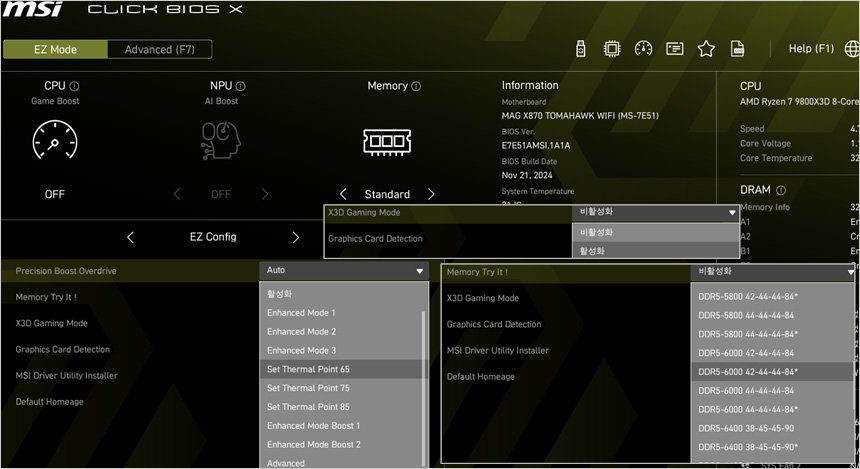
Task: Click the right arrow next to EZ Config
Action: click(x=295, y=238)
